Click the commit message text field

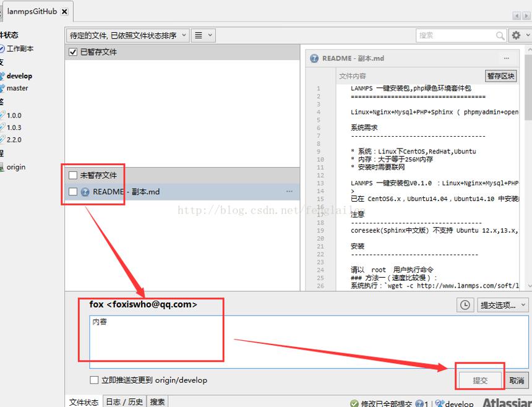coord(309,342)
